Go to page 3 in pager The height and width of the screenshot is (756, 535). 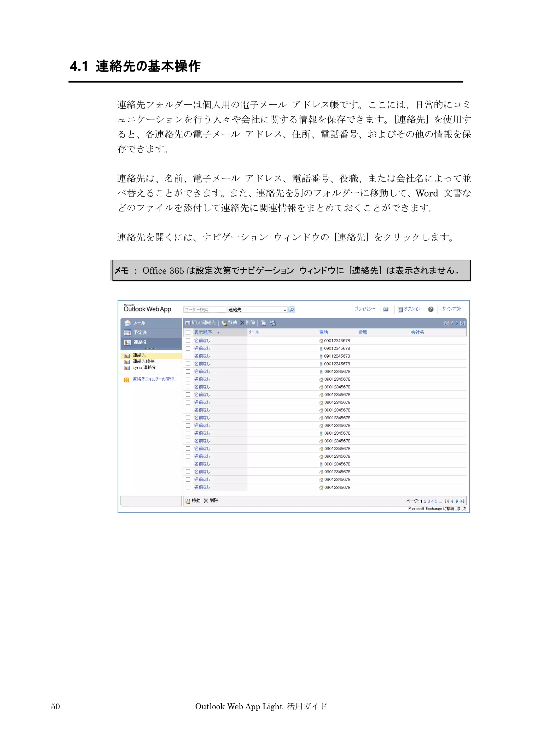[429, 501]
